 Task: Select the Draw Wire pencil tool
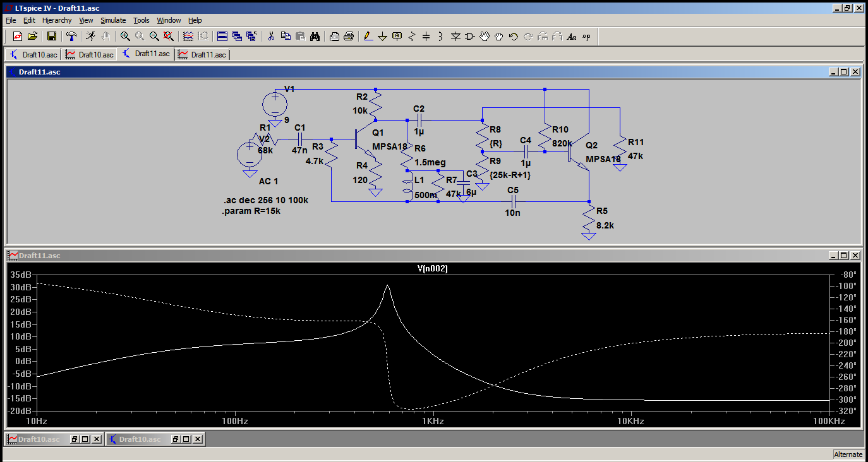click(x=368, y=37)
